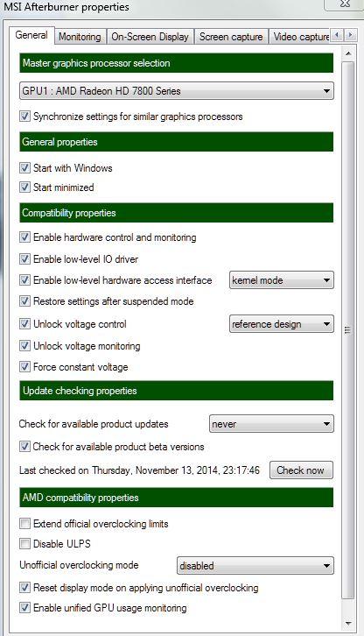This screenshot has height=636, width=364.
Task: Open the Video capture tab
Action: point(300,37)
